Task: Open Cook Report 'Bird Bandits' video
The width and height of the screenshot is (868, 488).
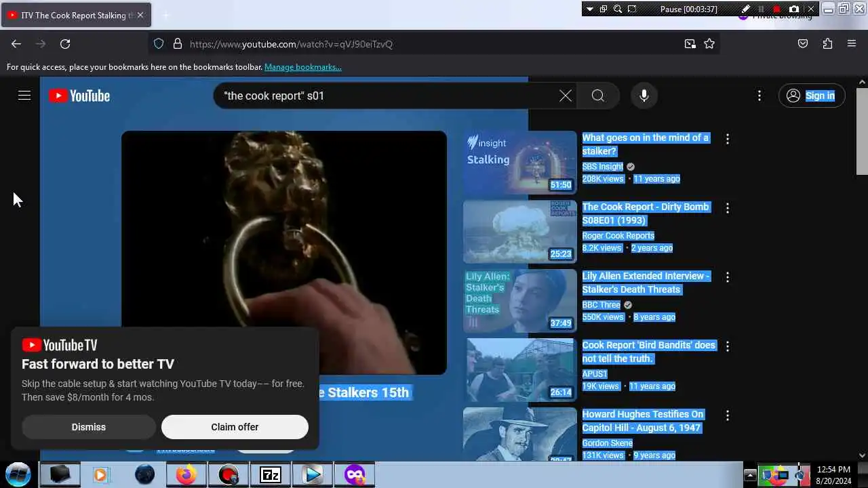Action: click(x=649, y=352)
